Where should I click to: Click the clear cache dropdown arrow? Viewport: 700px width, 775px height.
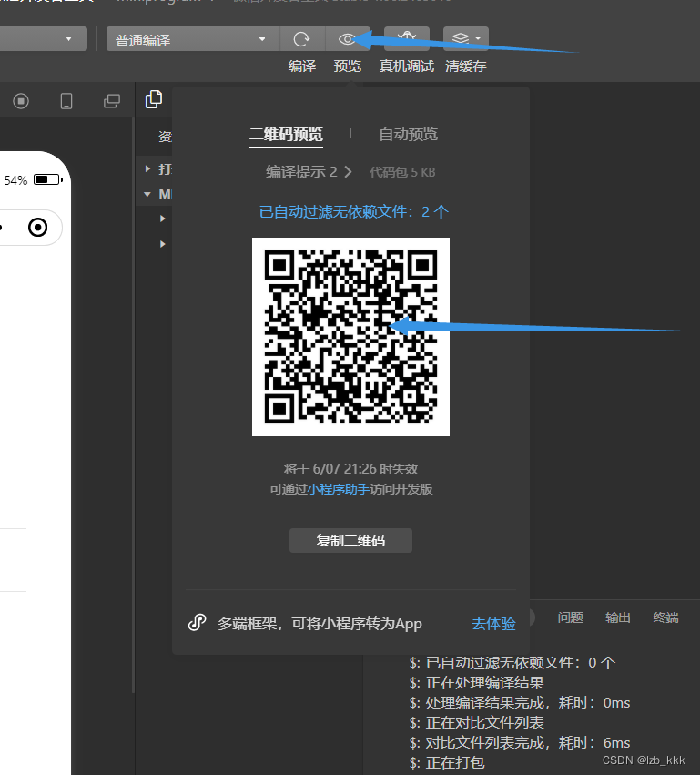point(478,38)
